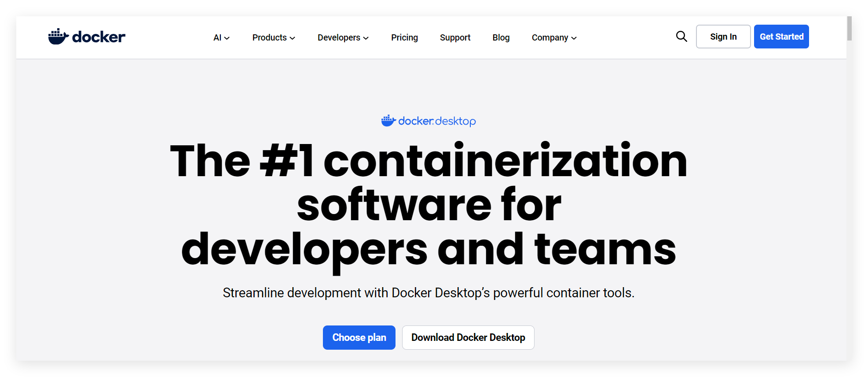Visit the Blog link in navigation
Viewport: 868px width, 377px height.
coord(501,37)
